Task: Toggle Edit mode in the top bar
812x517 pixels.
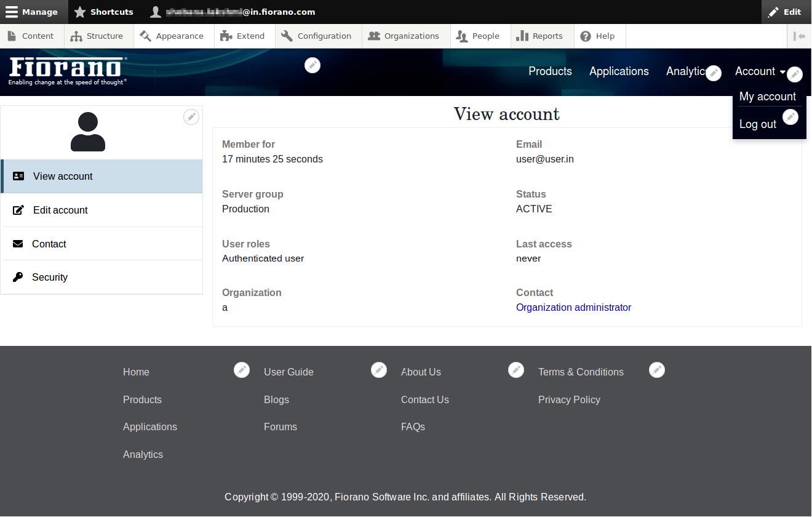Action: [785, 12]
